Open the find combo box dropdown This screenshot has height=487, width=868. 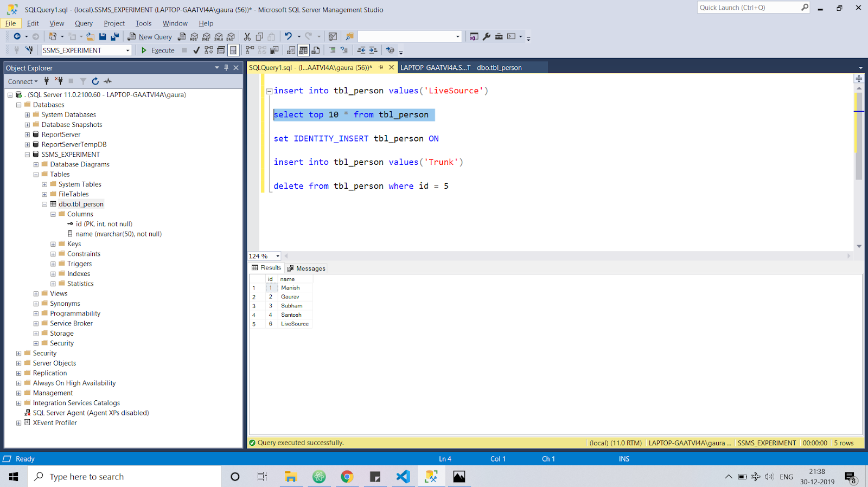tap(458, 37)
